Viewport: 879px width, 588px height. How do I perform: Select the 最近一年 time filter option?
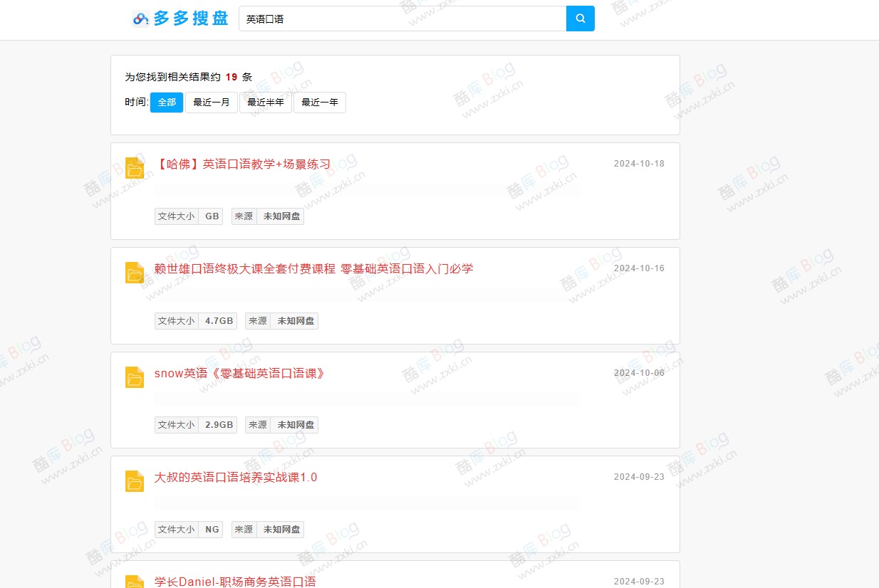(319, 102)
